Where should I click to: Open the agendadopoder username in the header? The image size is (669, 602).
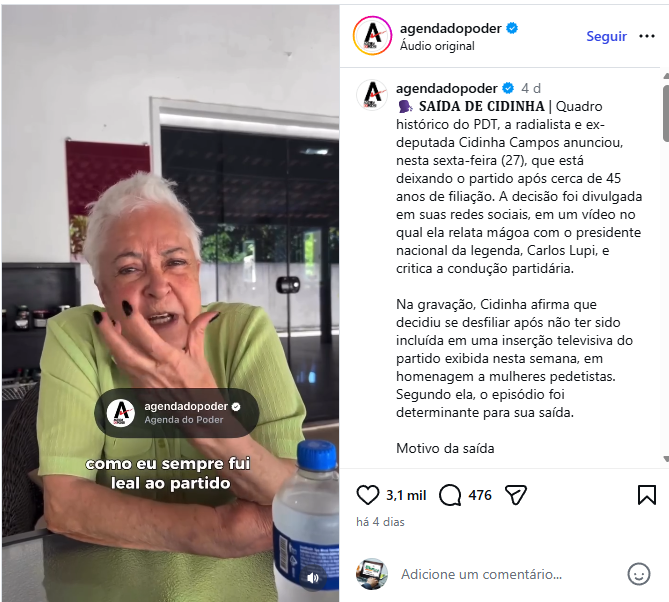(451, 29)
